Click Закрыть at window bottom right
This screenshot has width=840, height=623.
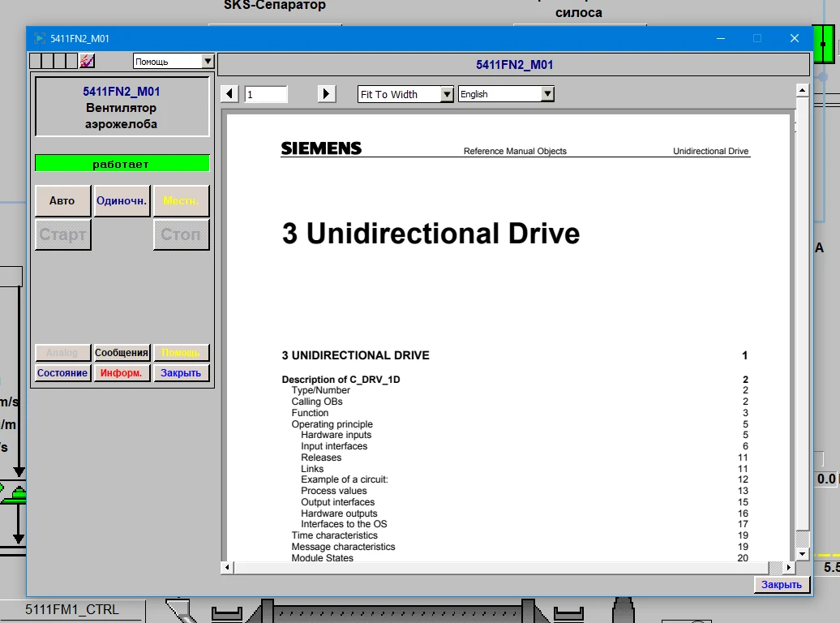(782, 584)
